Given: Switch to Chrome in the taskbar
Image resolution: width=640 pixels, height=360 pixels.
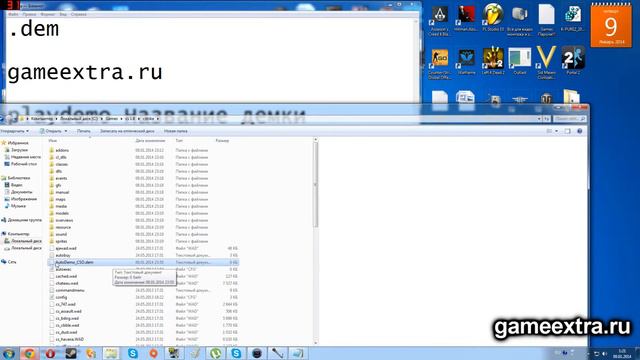Looking at the screenshot, I should [x=29, y=353].
